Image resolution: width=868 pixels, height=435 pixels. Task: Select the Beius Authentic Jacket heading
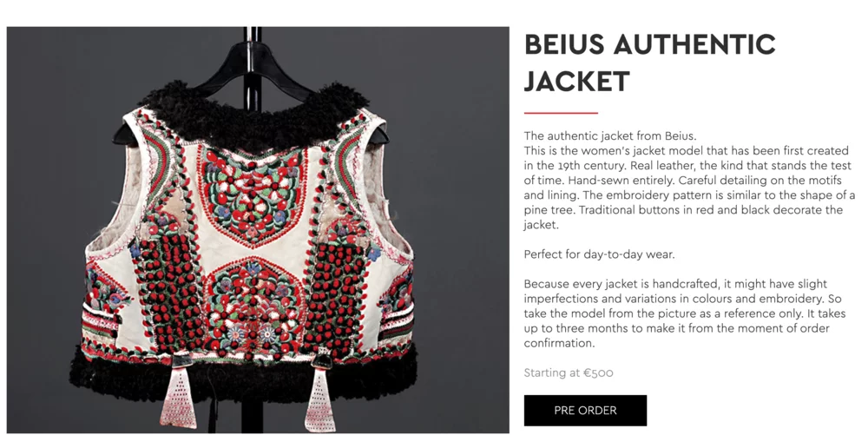pos(650,63)
